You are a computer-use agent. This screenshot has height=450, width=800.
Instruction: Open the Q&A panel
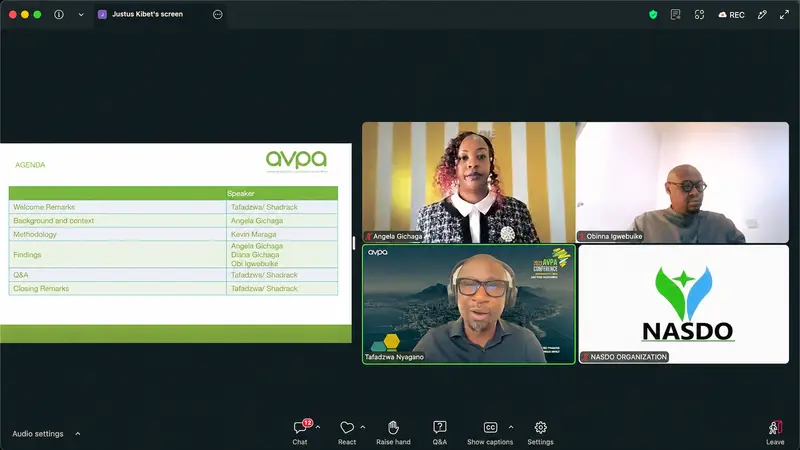tap(439, 433)
